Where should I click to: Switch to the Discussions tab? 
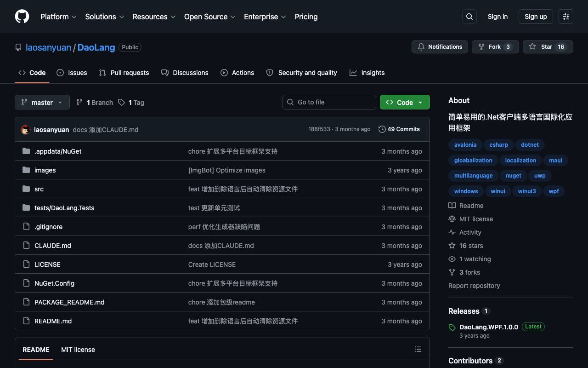(x=185, y=73)
